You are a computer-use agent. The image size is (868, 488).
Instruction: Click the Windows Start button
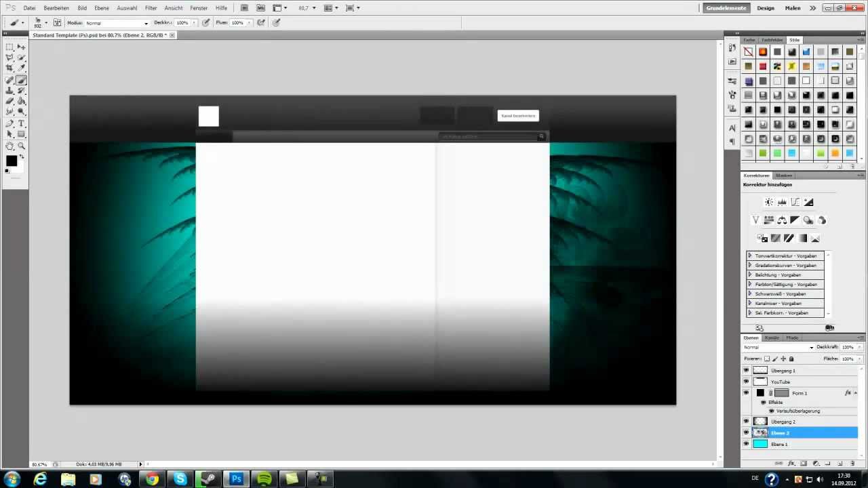12,479
